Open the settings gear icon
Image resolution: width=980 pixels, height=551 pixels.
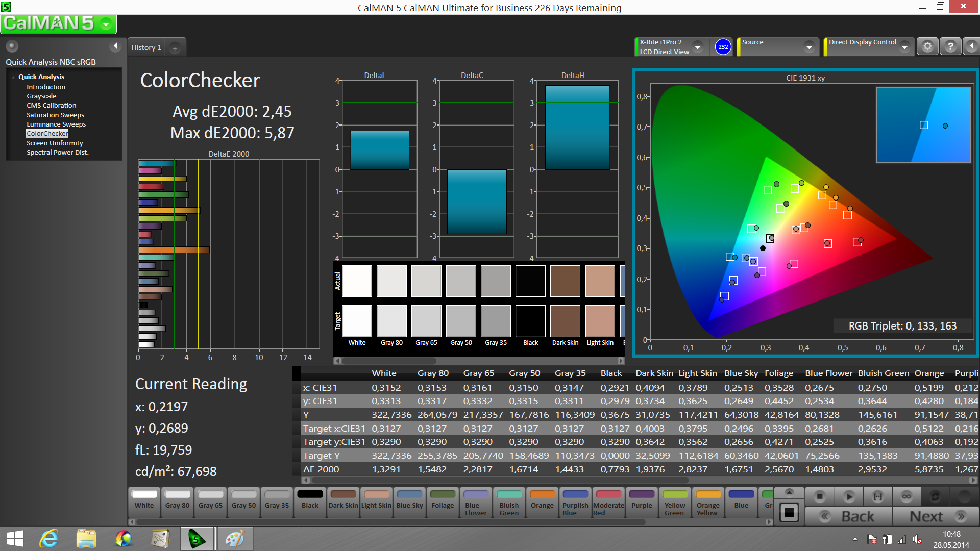(x=927, y=46)
